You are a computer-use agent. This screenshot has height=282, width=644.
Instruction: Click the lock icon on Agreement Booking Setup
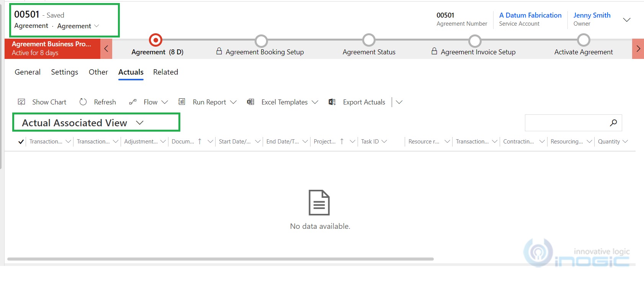point(219,51)
